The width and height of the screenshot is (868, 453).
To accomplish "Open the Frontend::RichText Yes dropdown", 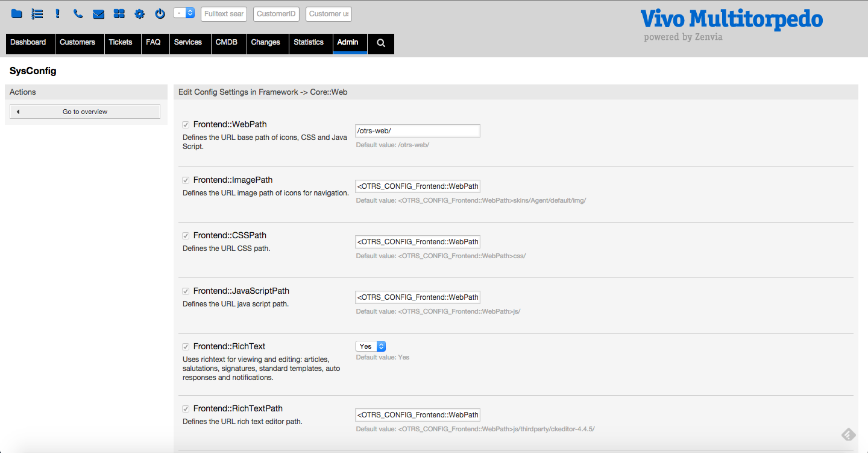I will tap(370, 346).
